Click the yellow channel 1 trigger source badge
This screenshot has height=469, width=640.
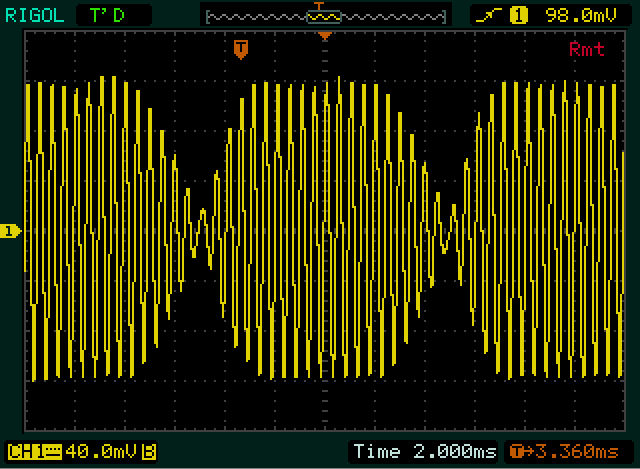(x=518, y=15)
